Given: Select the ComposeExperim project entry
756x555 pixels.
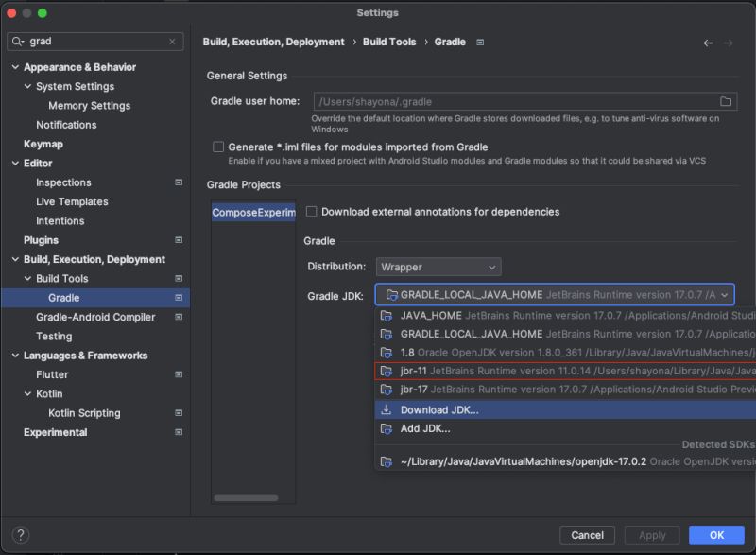Looking at the screenshot, I should click(251, 211).
